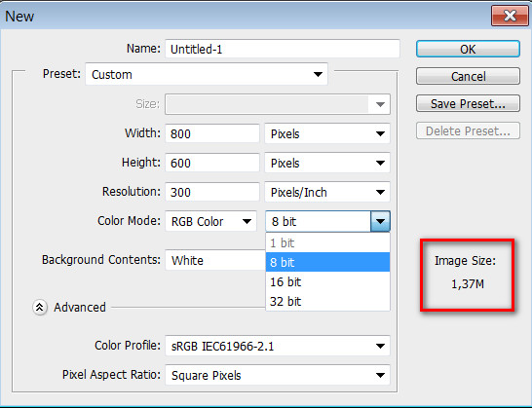
Task: Open the Width units Pixels dropdown
Action: [327, 133]
